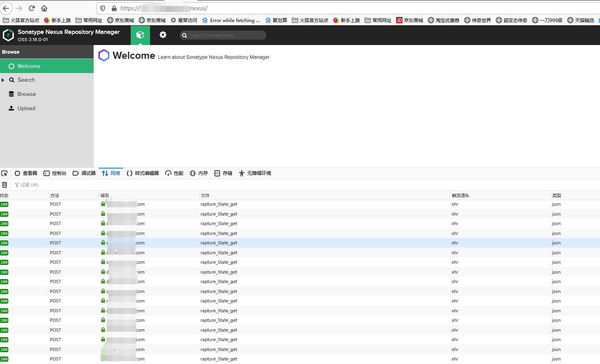Clear network requests with the trash icon

coord(4,184)
